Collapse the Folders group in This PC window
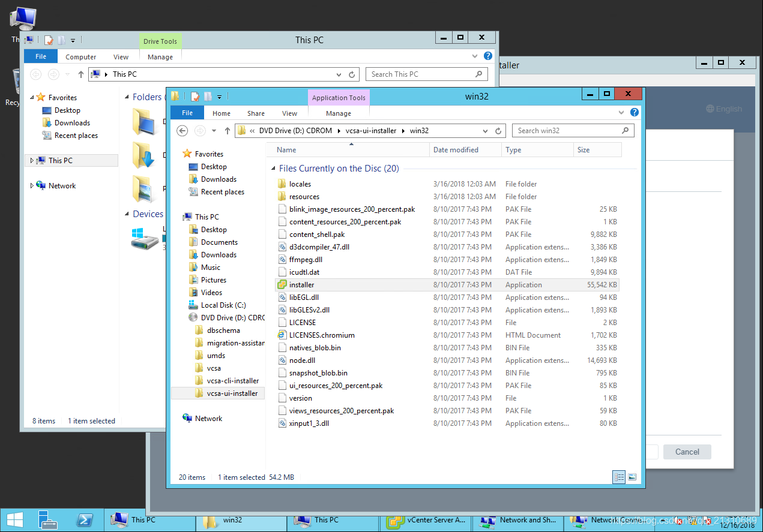The height and width of the screenshot is (532, 763). tap(127, 97)
